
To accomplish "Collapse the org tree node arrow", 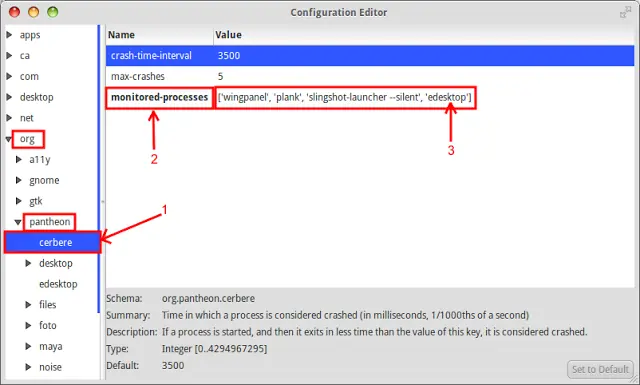I will point(8,139).
